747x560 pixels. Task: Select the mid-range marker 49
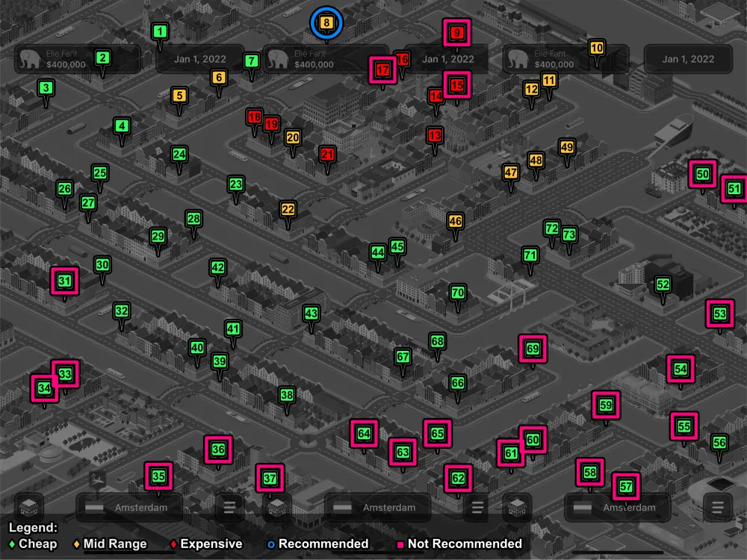(x=567, y=148)
